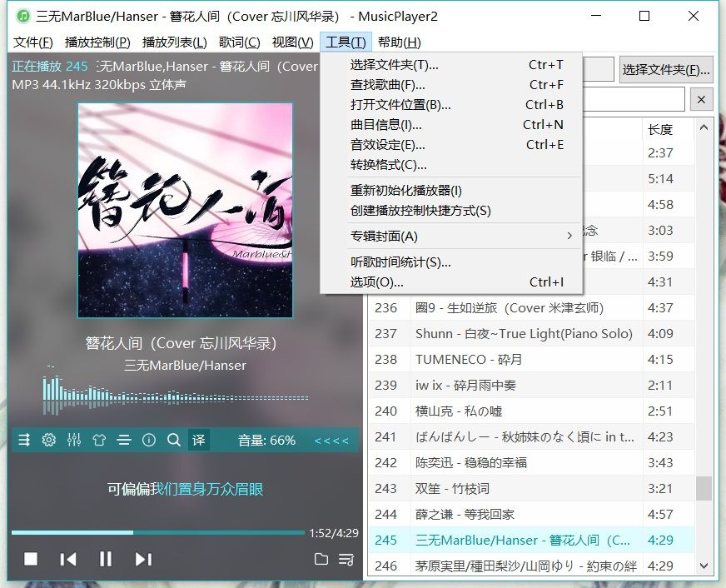The width and height of the screenshot is (726, 588).
Task: Open the 歌词(C) menu
Action: (240, 42)
